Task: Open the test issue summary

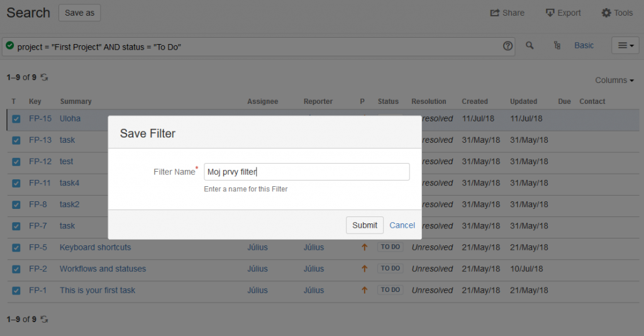Action: tap(66, 162)
